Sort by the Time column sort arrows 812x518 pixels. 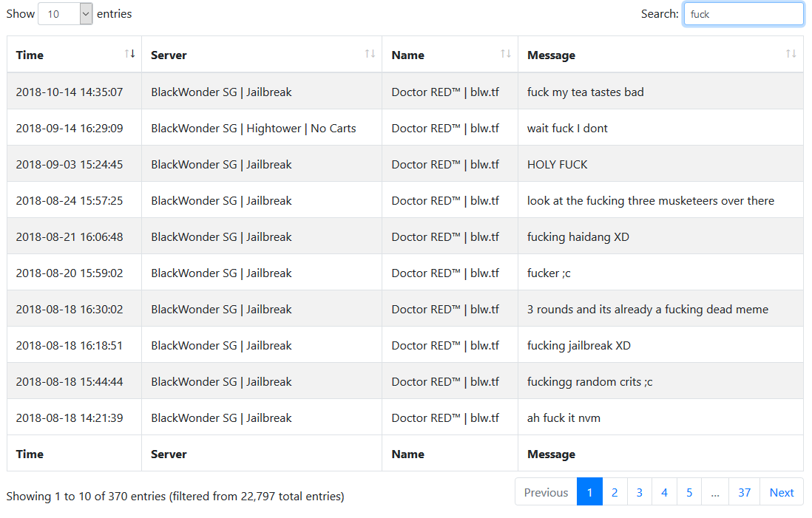[129, 54]
